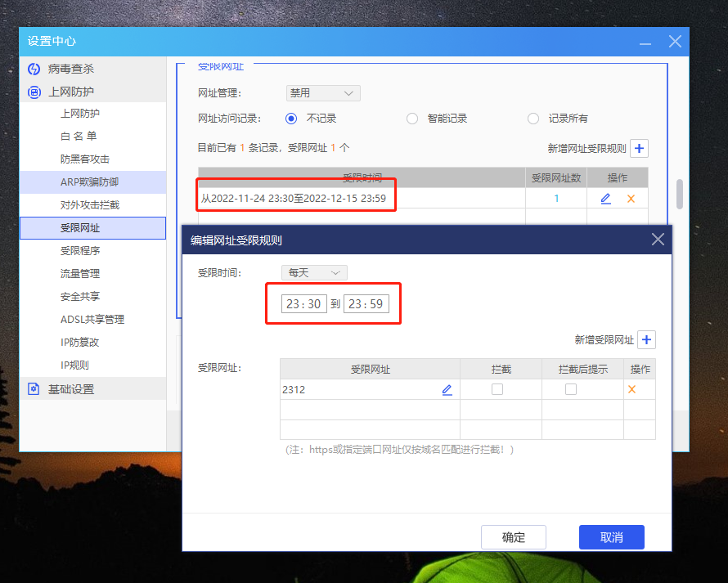The height and width of the screenshot is (583, 728).
Task: Select 受限网址 in sidebar
Action: (92, 228)
